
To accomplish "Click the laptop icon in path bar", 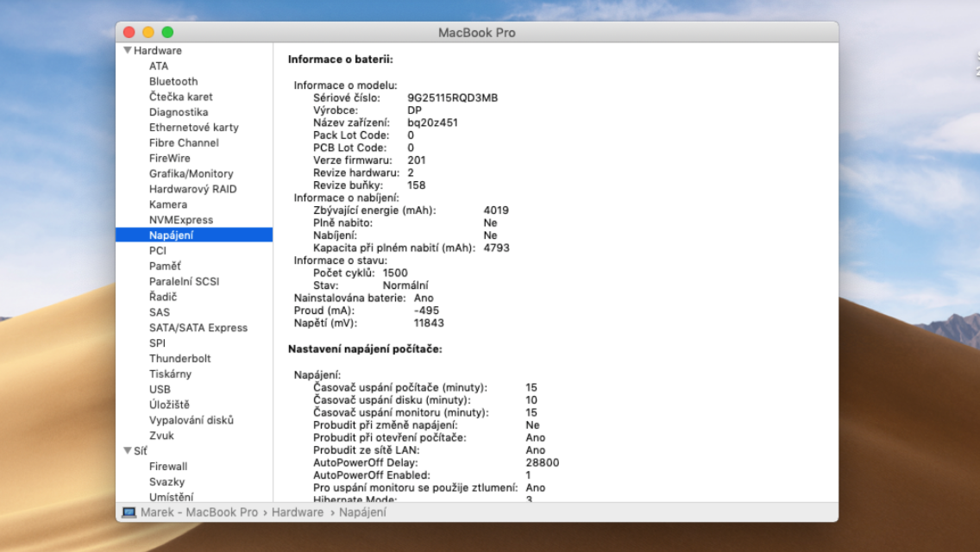I will (x=129, y=512).
